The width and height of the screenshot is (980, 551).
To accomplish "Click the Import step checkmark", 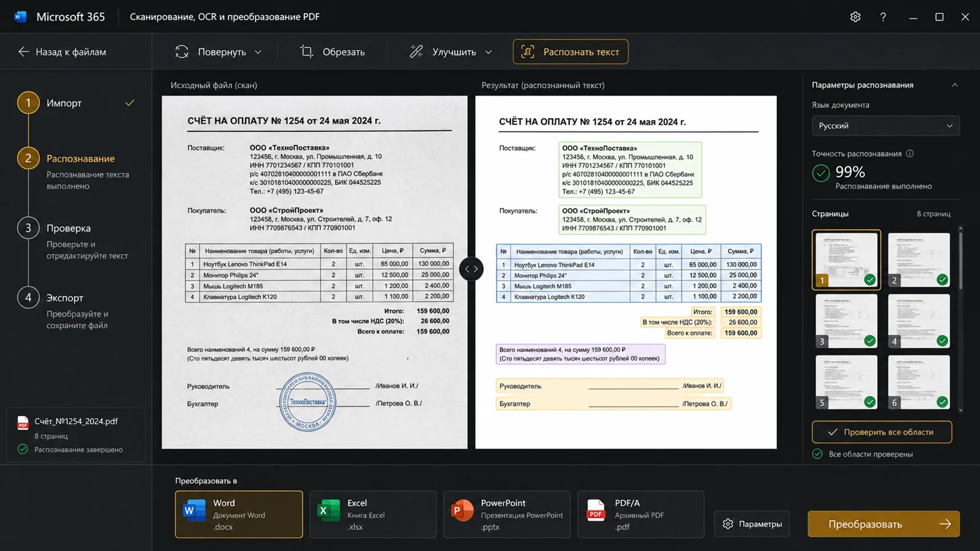I will click(130, 103).
